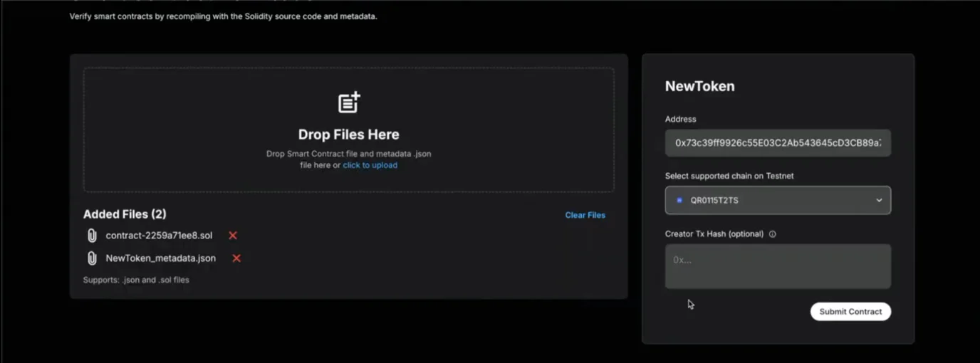Select the contract-2259a71ee8.sol file entry
This screenshot has height=363, width=980.
(159, 236)
